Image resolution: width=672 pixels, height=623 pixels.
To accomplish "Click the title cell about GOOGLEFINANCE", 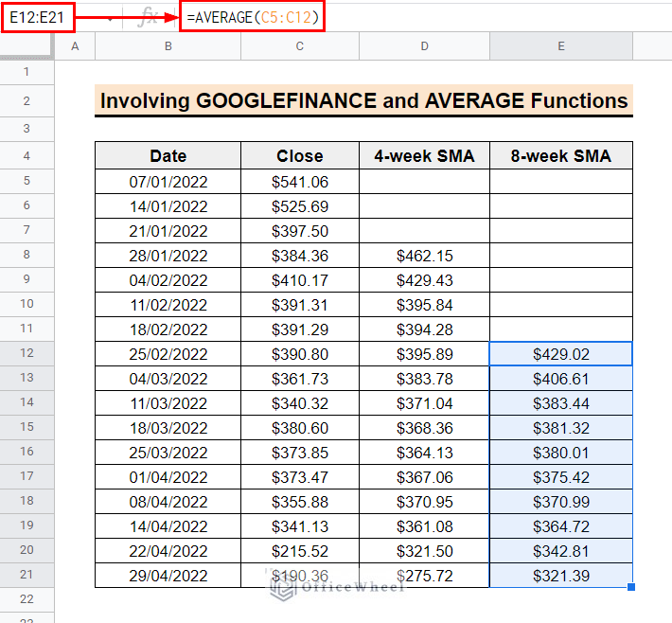I will click(363, 100).
